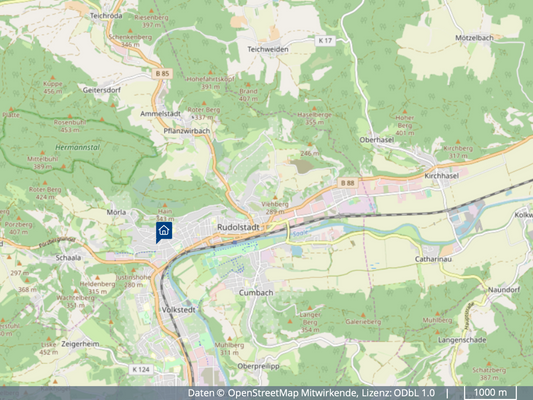Click the blue house location marker
The width and height of the screenshot is (533, 400).
164,232
